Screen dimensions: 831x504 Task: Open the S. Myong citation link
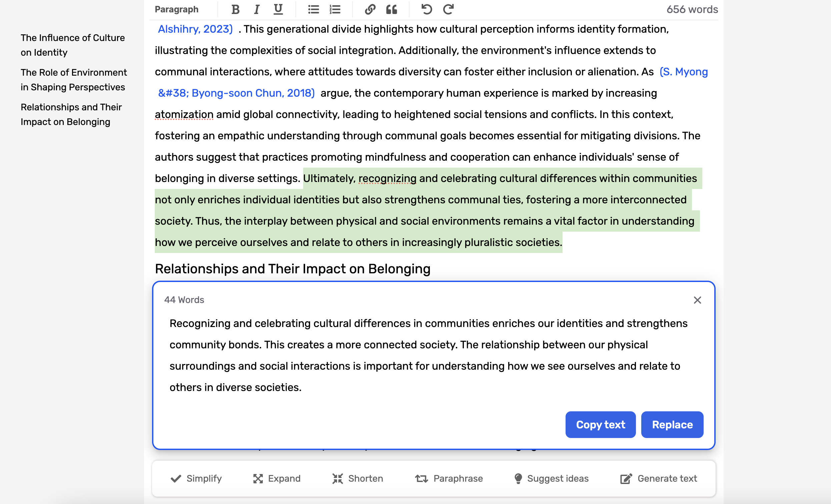pos(683,72)
